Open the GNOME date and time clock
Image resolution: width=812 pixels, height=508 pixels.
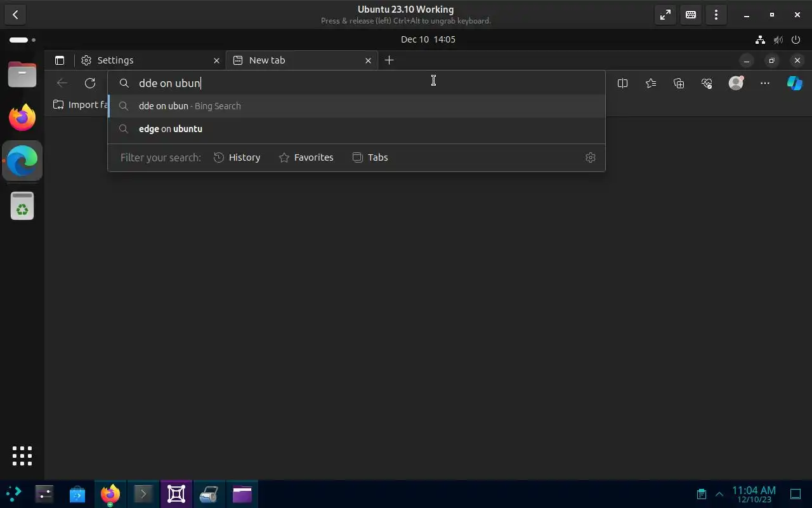coord(428,39)
